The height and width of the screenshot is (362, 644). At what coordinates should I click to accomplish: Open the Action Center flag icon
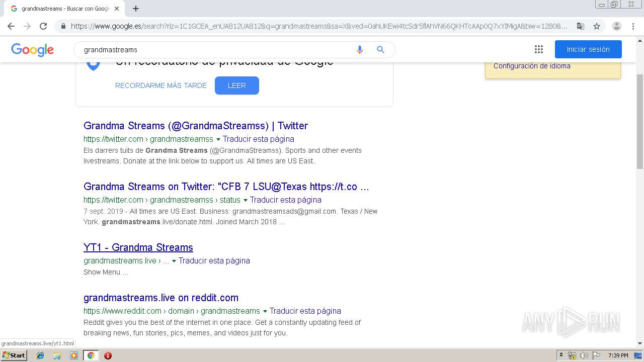[x=596, y=355]
